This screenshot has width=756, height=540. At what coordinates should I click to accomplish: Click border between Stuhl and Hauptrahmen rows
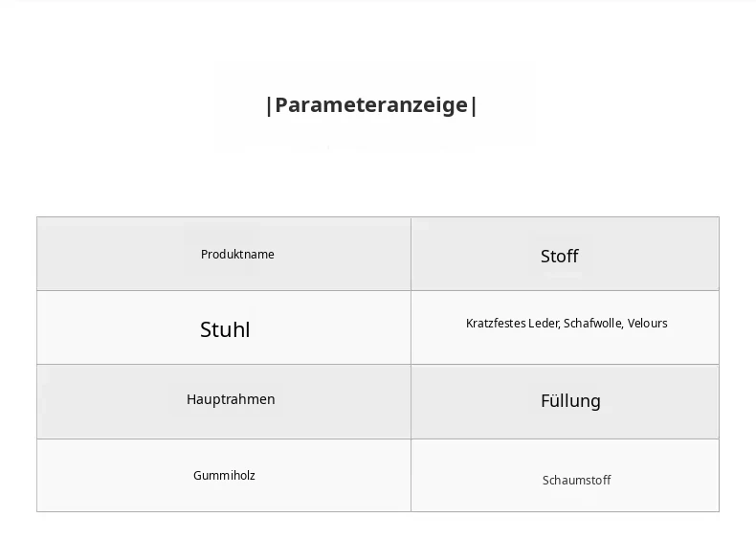tap(378, 365)
